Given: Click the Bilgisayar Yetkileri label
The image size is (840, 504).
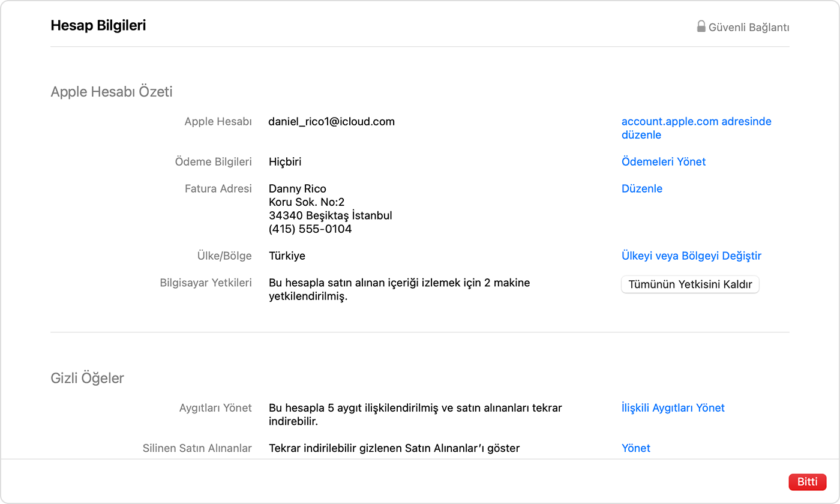Looking at the screenshot, I should (206, 283).
